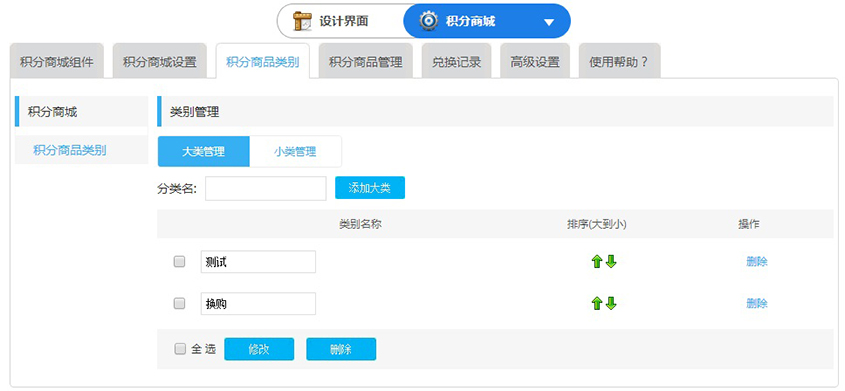This screenshot has height=391, width=845.
Task: Click 删除 link in 换购 row
Action: 757,304
